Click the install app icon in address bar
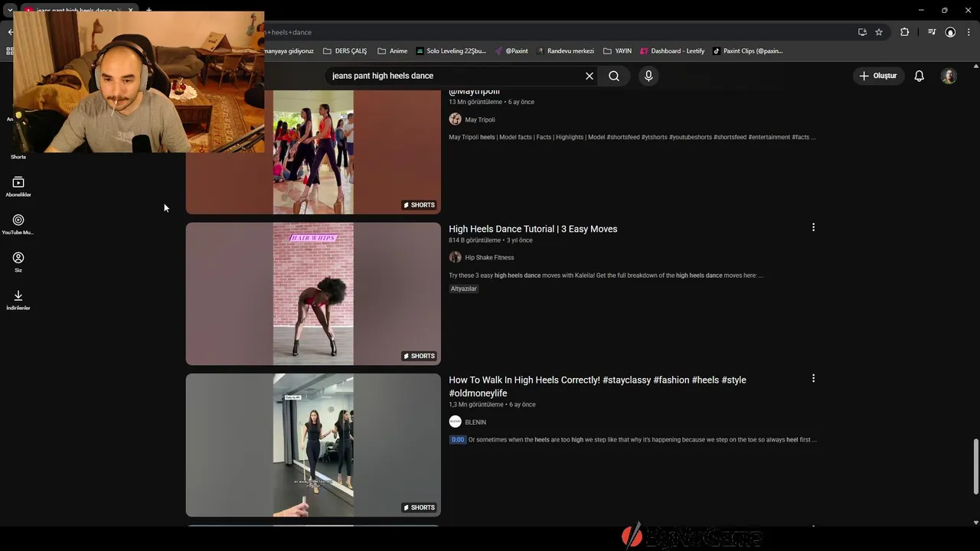This screenshot has height=551, width=980. pyautogui.click(x=862, y=32)
